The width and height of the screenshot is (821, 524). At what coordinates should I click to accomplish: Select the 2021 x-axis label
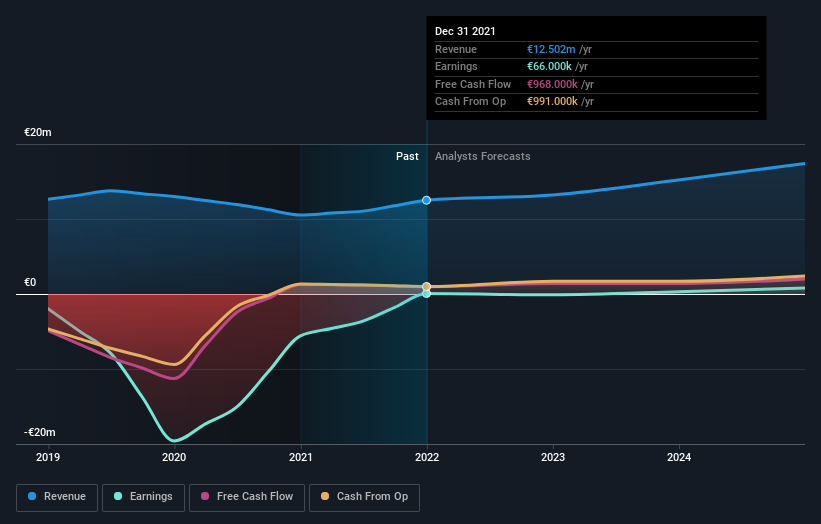pyautogui.click(x=301, y=457)
